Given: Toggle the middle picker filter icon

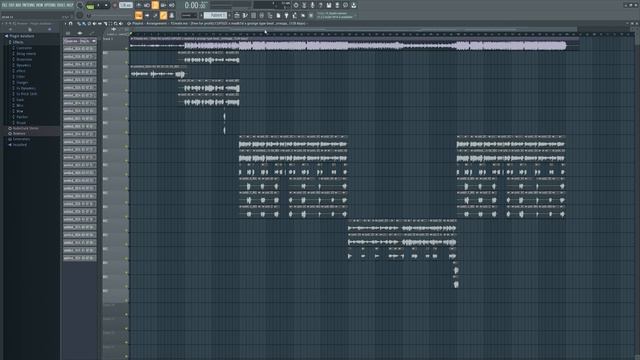Looking at the screenshot, I should click(80, 33).
